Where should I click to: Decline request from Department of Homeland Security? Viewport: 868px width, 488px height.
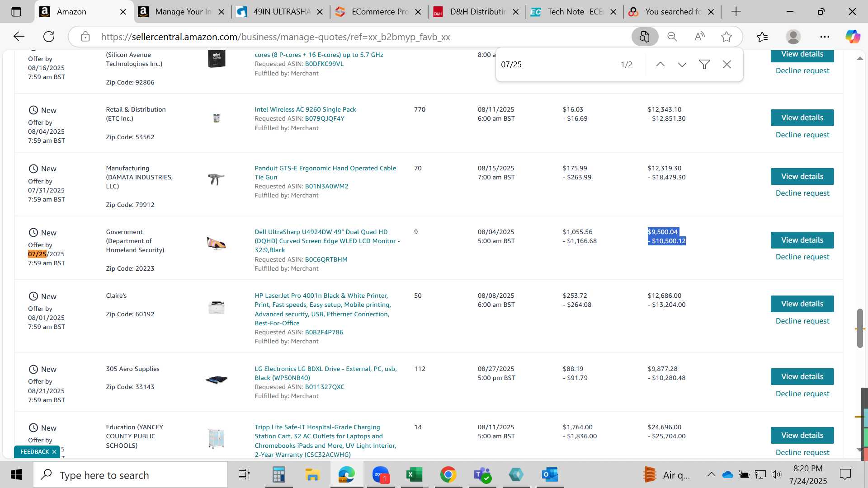(x=802, y=257)
